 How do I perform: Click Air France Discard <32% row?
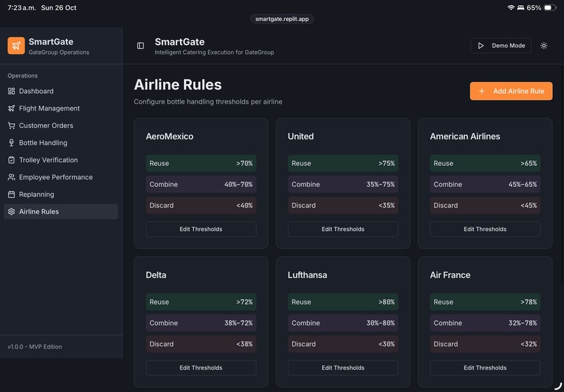(485, 344)
